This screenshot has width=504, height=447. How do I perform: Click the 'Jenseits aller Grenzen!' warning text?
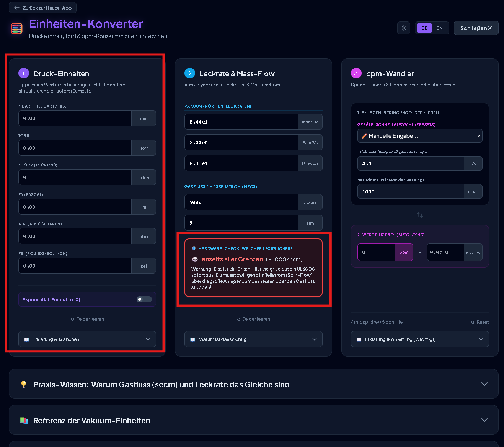[232, 259]
